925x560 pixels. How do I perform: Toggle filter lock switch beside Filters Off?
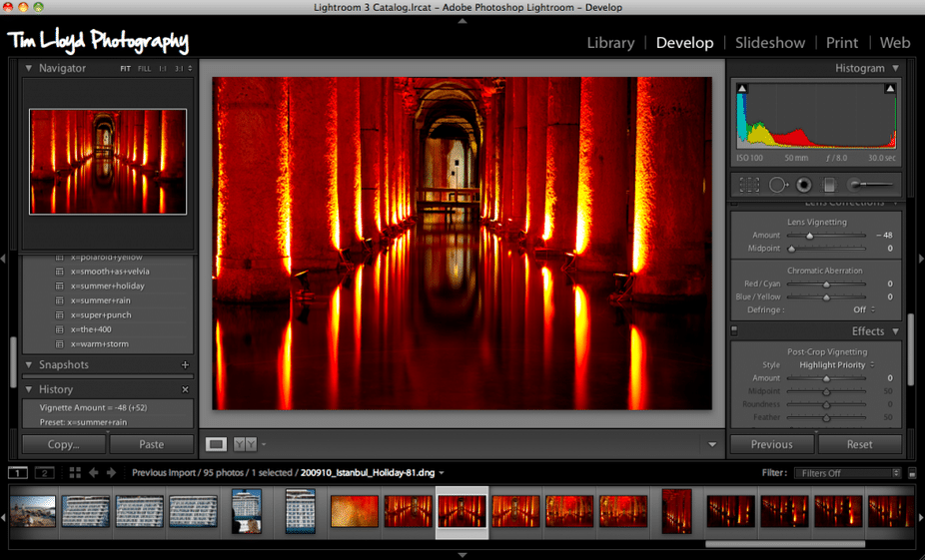pos(912,473)
